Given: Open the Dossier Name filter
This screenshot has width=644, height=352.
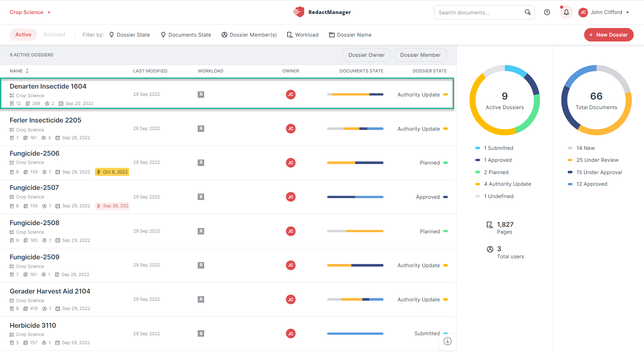Looking at the screenshot, I should (350, 35).
